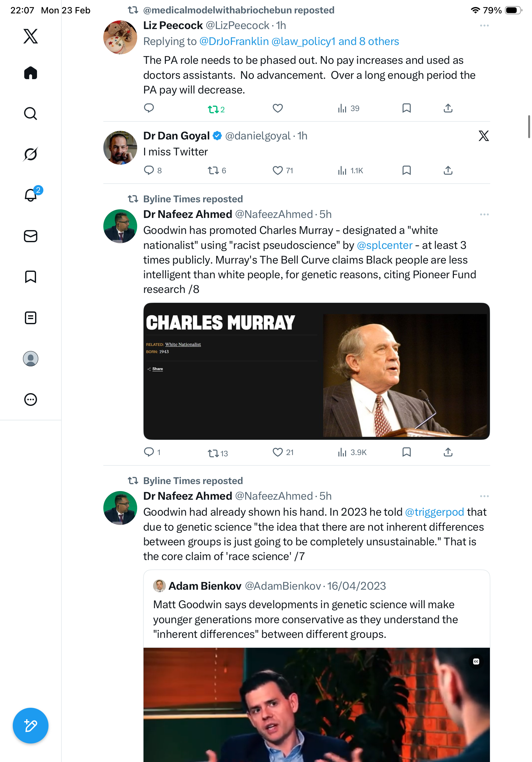
Task: Open the Lists icon in sidebar
Action: 31,317
